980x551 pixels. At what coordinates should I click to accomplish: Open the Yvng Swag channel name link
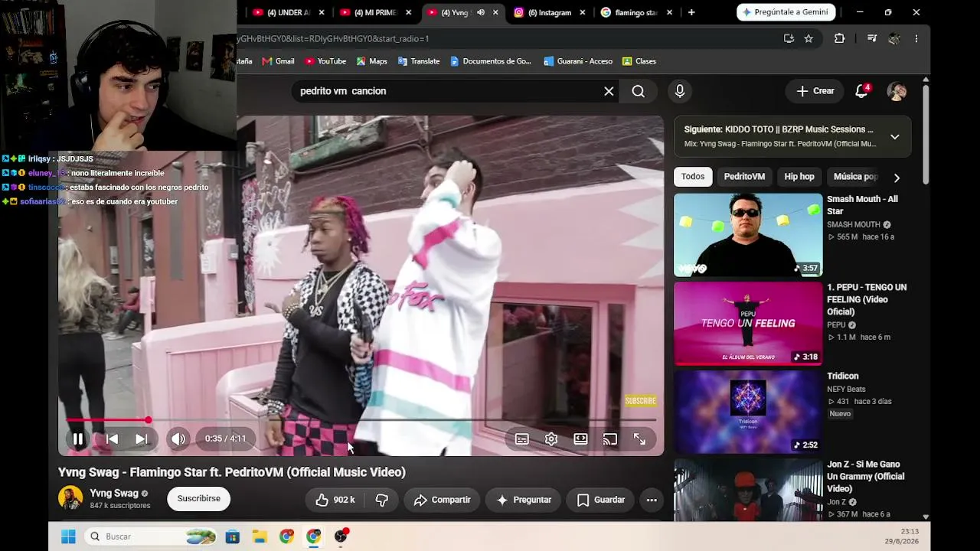click(x=114, y=494)
